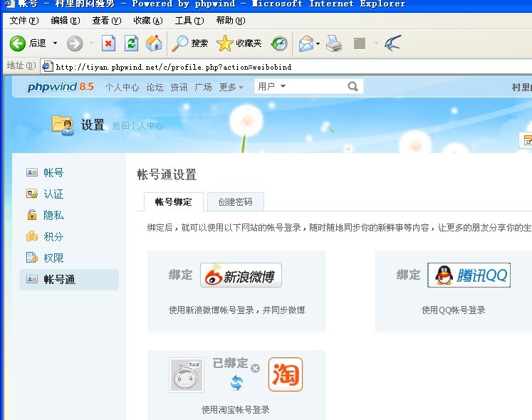Click the 帐号通 sidebar card icon
This screenshot has width=532, height=420.
[32, 279]
